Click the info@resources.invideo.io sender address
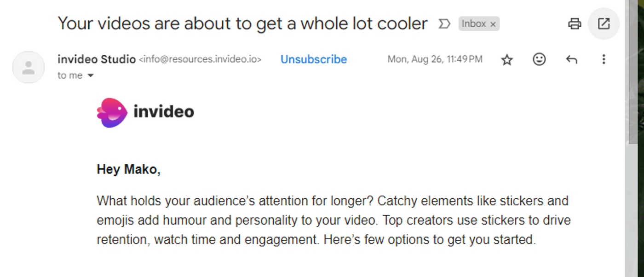644x277 pixels. (x=200, y=59)
